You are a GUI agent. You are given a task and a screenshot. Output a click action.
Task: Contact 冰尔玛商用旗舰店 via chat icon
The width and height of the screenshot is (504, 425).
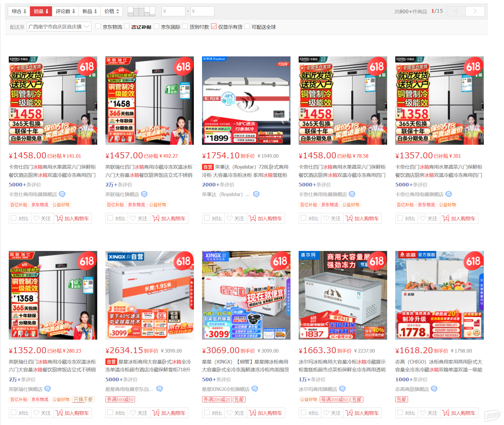[x=342, y=389]
